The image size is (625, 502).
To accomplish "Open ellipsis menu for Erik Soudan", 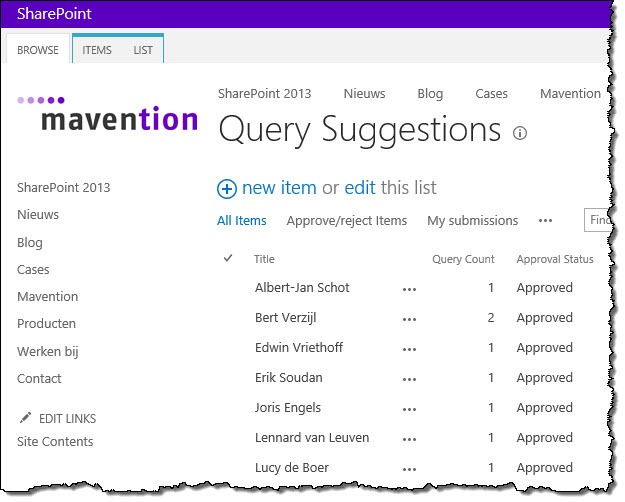I will click(409, 379).
